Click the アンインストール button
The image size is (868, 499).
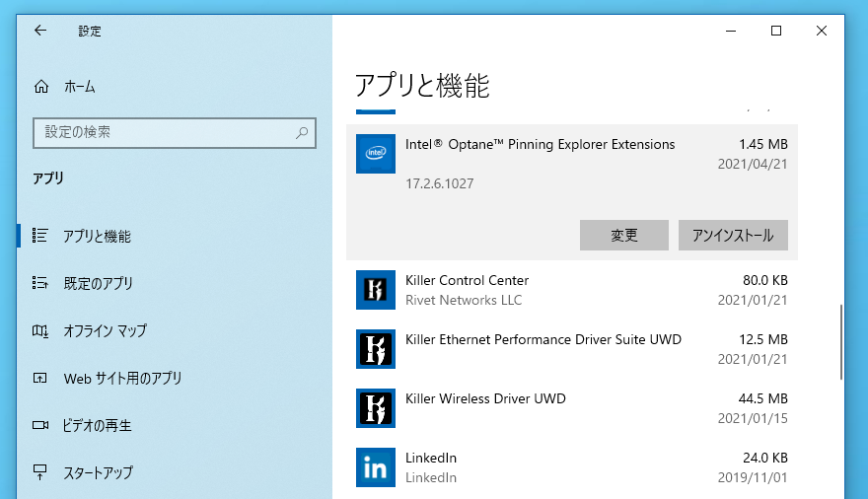pos(733,235)
